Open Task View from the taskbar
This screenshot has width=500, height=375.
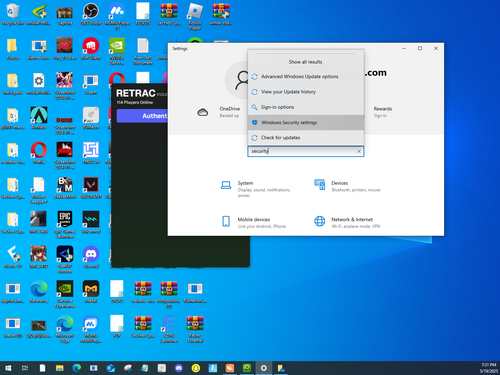25,368
